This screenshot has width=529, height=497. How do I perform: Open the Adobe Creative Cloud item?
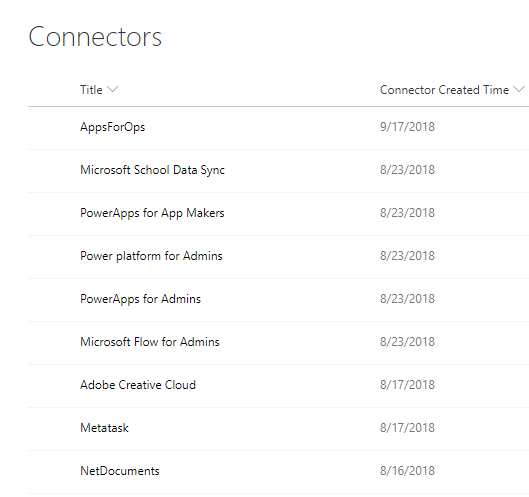[138, 385]
